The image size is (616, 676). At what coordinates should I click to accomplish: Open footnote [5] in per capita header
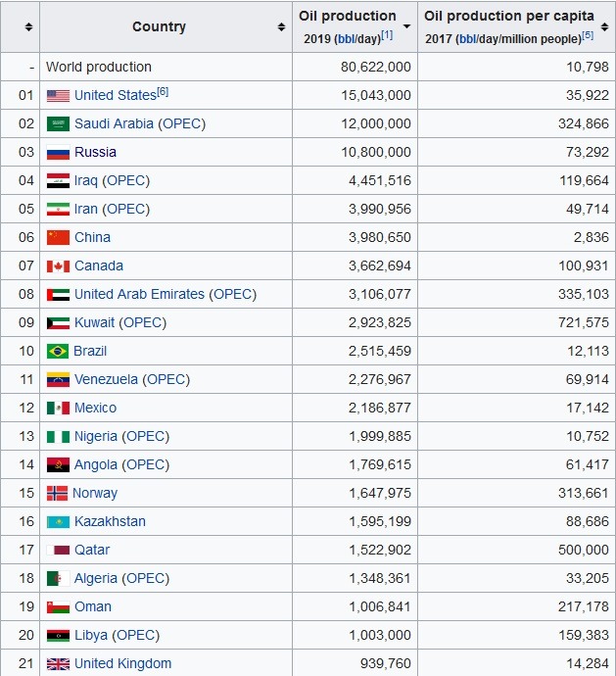tap(588, 35)
